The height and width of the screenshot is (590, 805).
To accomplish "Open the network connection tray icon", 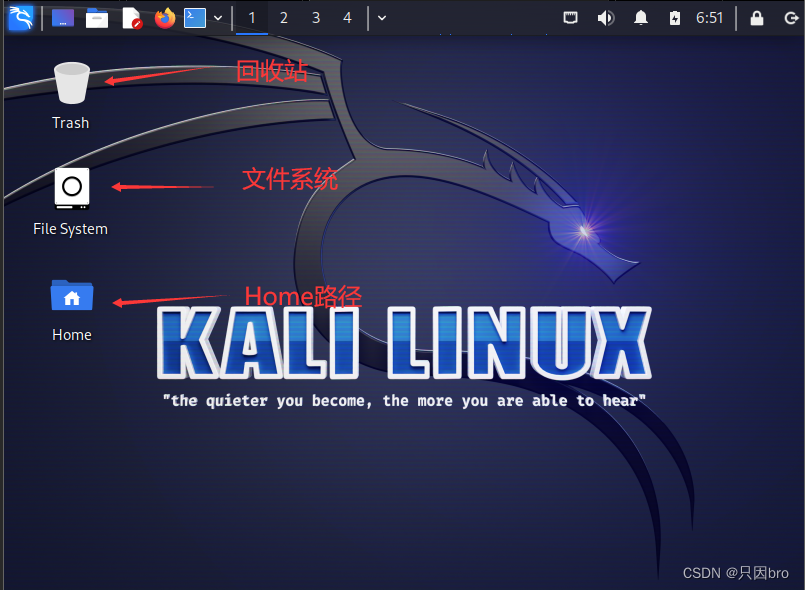I will point(570,18).
